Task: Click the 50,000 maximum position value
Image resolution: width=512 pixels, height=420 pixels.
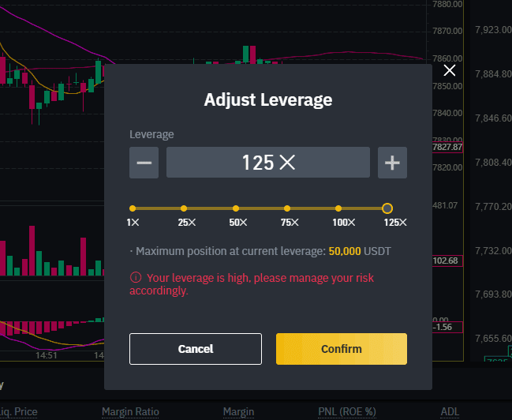Action: pos(345,251)
